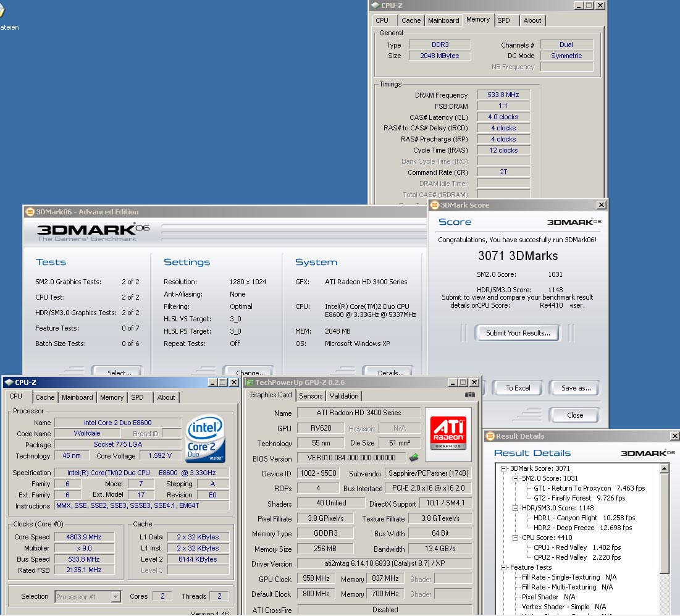Select GT1 - Return To Proxycon row
The height and width of the screenshot is (616, 680).
click(x=589, y=488)
